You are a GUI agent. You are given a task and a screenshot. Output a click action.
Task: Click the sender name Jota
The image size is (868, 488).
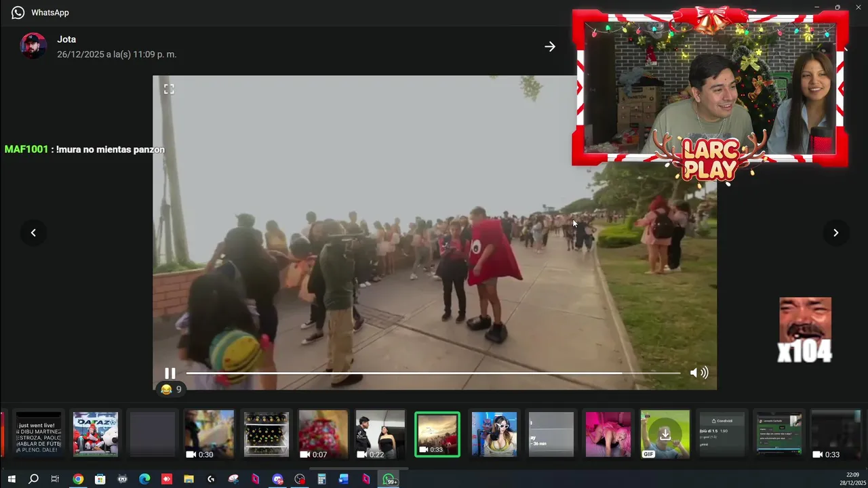pos(66,39)
